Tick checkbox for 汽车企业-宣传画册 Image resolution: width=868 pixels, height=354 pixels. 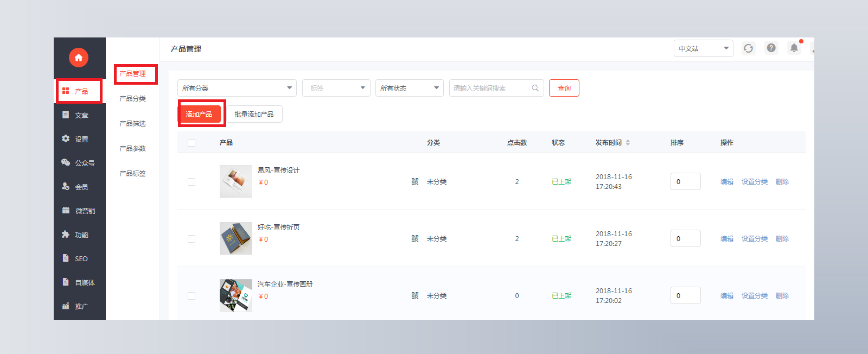pyautogui.click(x=192, y=296)
